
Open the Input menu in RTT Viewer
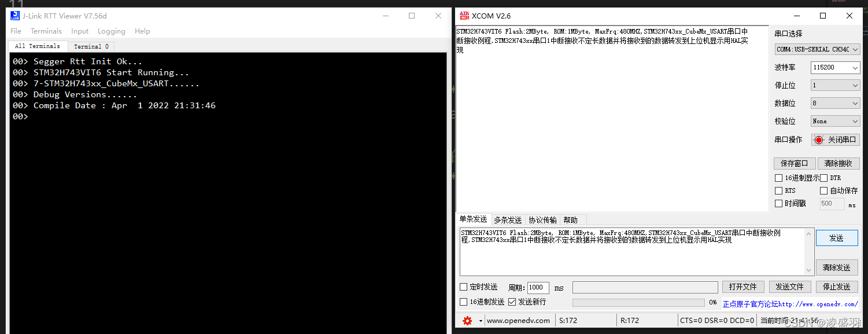tap(80, 31)
